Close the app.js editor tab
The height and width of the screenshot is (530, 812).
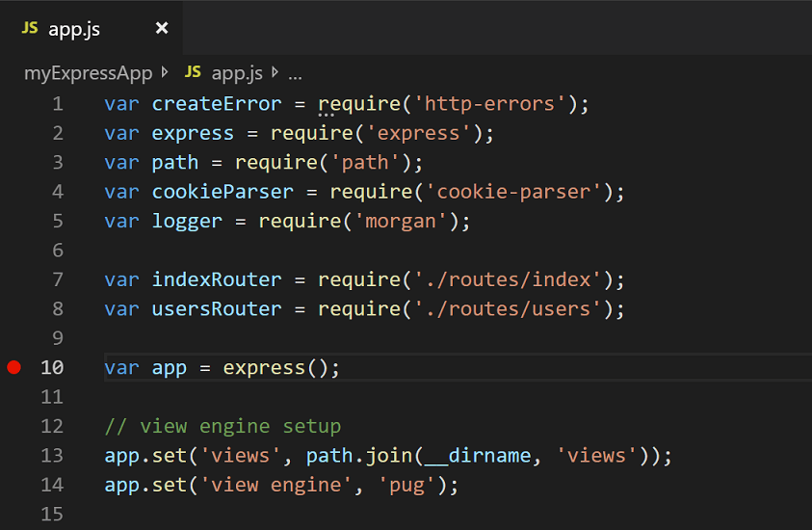click(162, 29)
